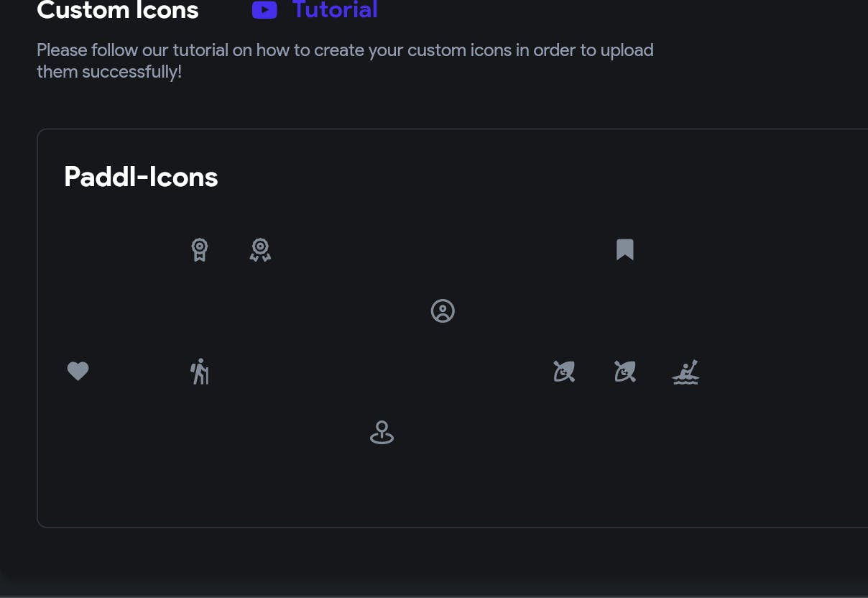Click the place marker glyph at grid bottom
Screen dimensions: 868x598
[x=382, y=433]
